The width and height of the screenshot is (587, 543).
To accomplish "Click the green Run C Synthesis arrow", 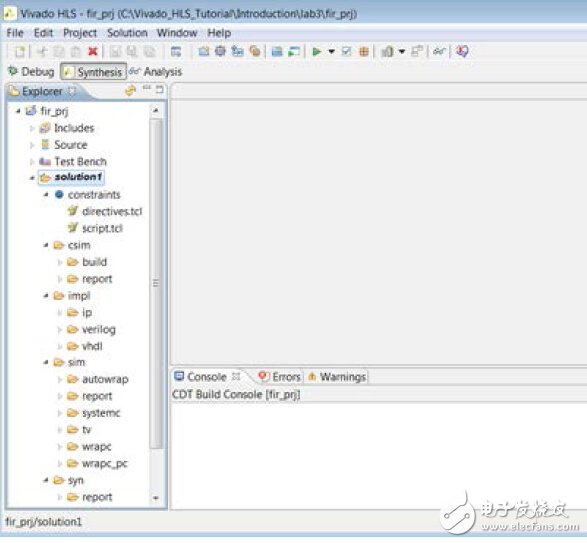I will pyautogui.click(x=317, y=51).
